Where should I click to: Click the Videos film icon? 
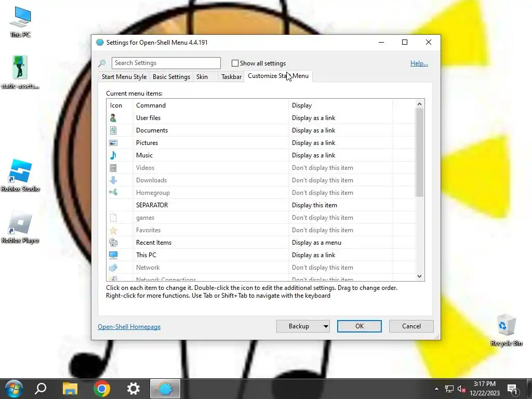tap(113, 168)
